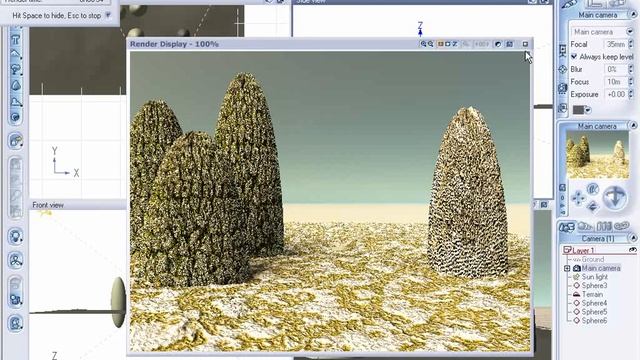The width and height of the screenshot is (640, 360).
Task: Show the Z depth channel in Render Display
Action: coord(454,44)
